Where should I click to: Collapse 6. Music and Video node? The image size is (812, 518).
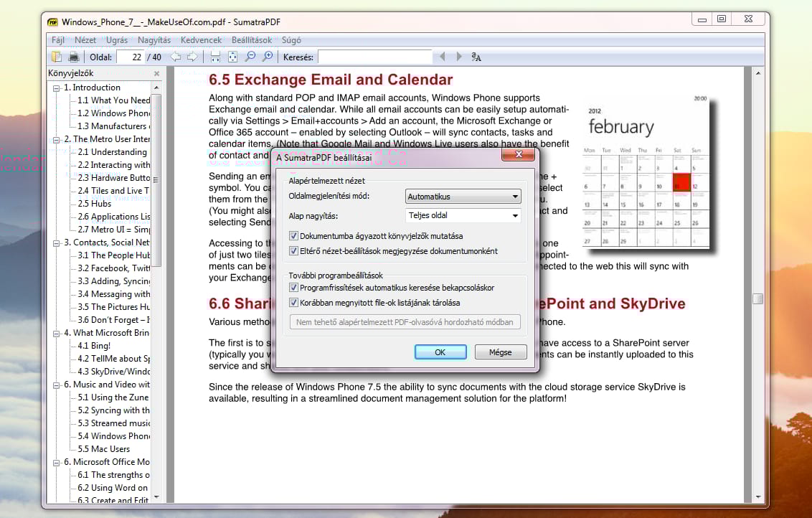pos(57,385)
